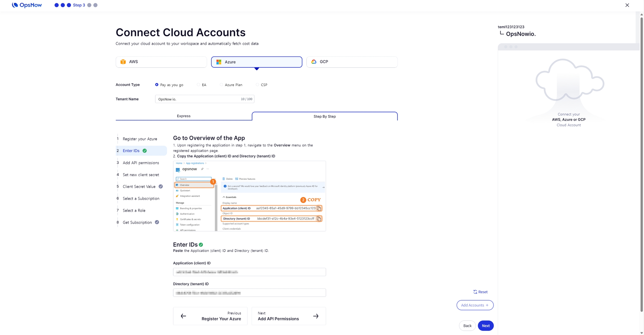Jump to Client Secret Value step
This screenshot has height=335, width=644.
(139, 187)
